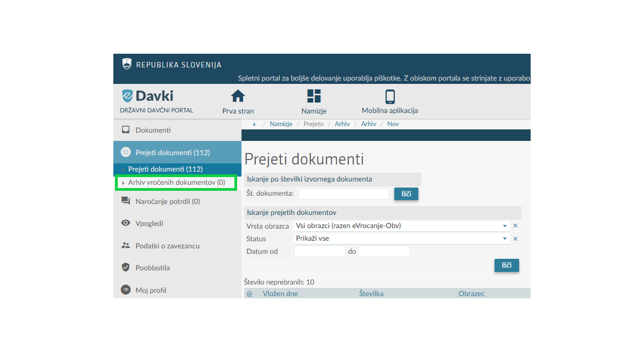Viewport: 644px width, 352px height.
Task: Click the REPUBLIKA SLOVENIJA header text
Action: coord(179,65)
